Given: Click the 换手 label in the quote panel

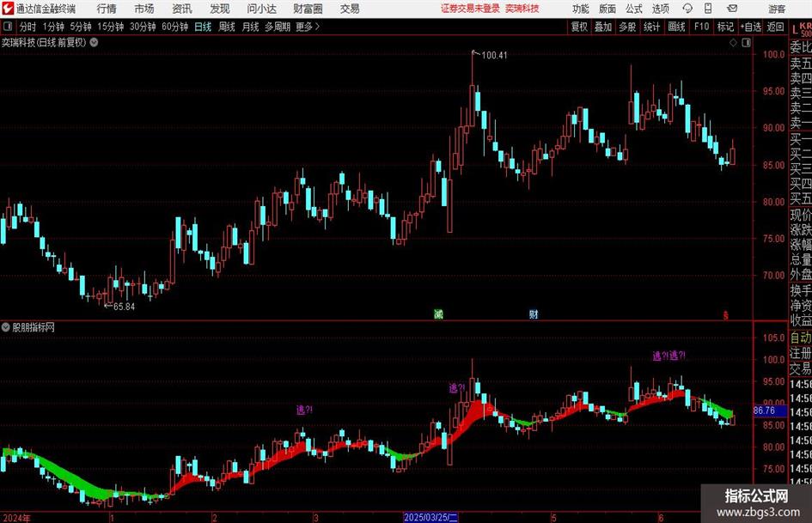Looking at the screenshot, I should 801,290.
